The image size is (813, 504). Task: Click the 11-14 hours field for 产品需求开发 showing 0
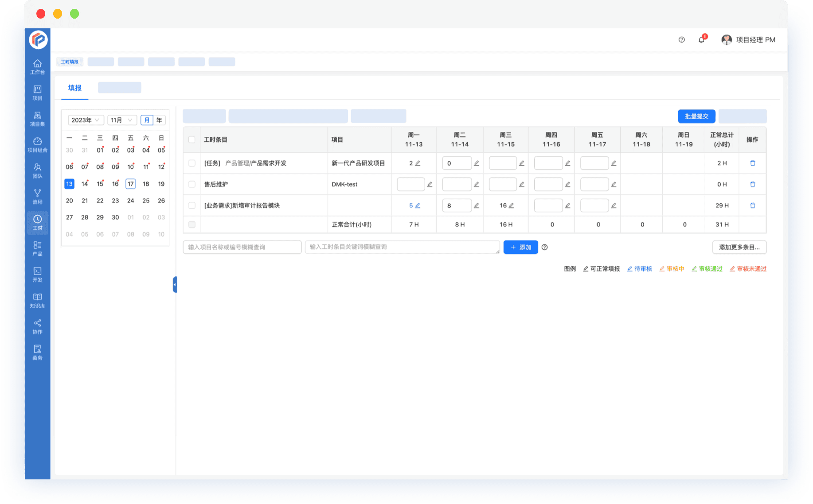(457, 163)
